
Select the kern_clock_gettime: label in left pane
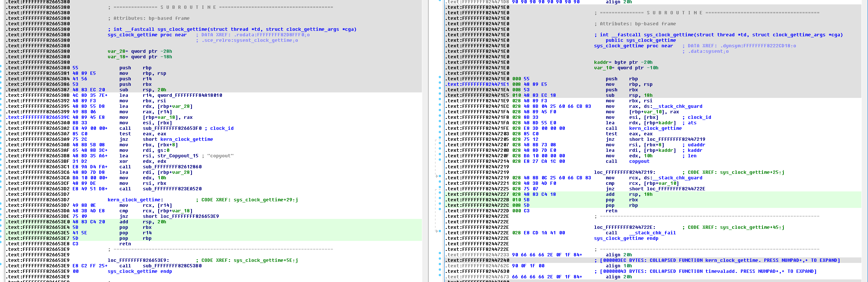(135, 200)
